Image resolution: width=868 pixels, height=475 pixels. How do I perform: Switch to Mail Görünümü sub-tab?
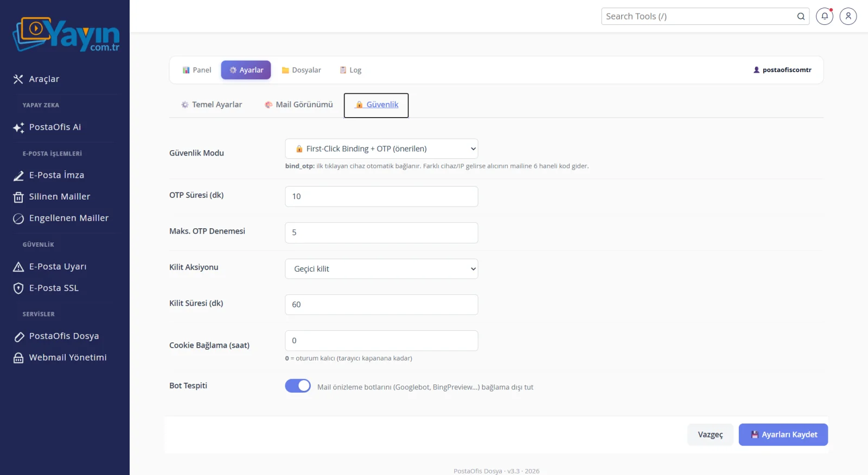coord(299,105)
